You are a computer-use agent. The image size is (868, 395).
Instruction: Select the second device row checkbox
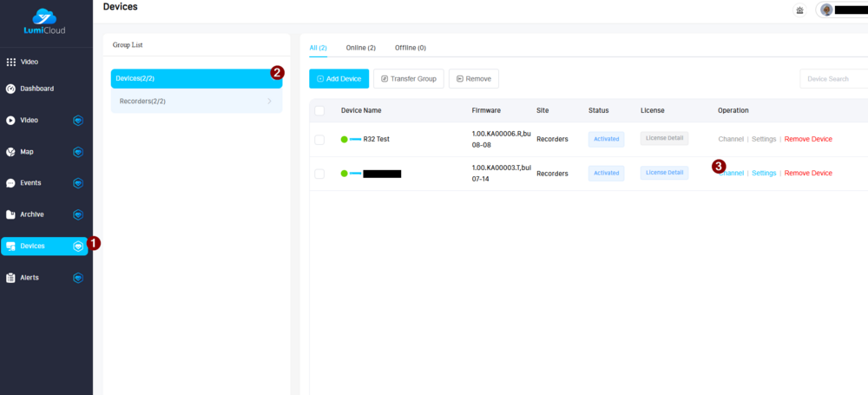coord(319,174)
